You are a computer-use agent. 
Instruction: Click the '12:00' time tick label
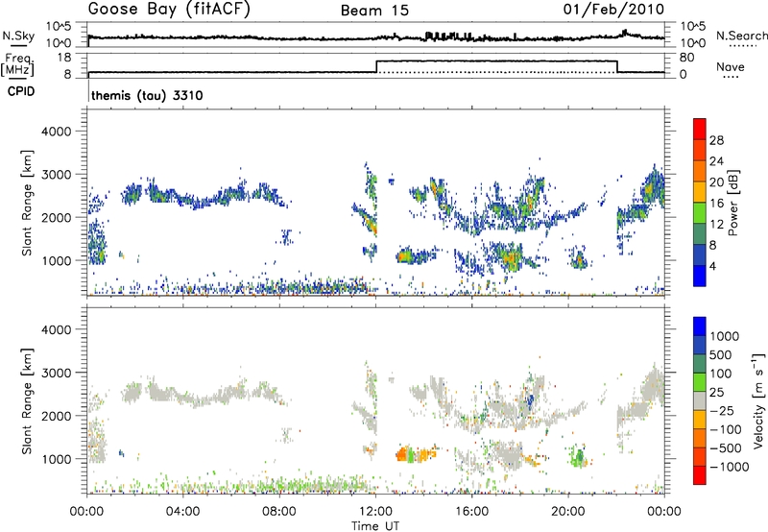[x=375, y=512]
